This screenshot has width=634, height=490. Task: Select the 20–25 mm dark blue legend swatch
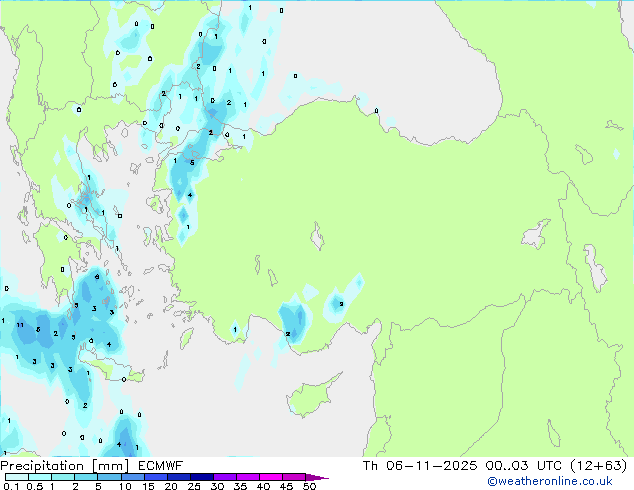pyautogui.click(x=179, y=477)
